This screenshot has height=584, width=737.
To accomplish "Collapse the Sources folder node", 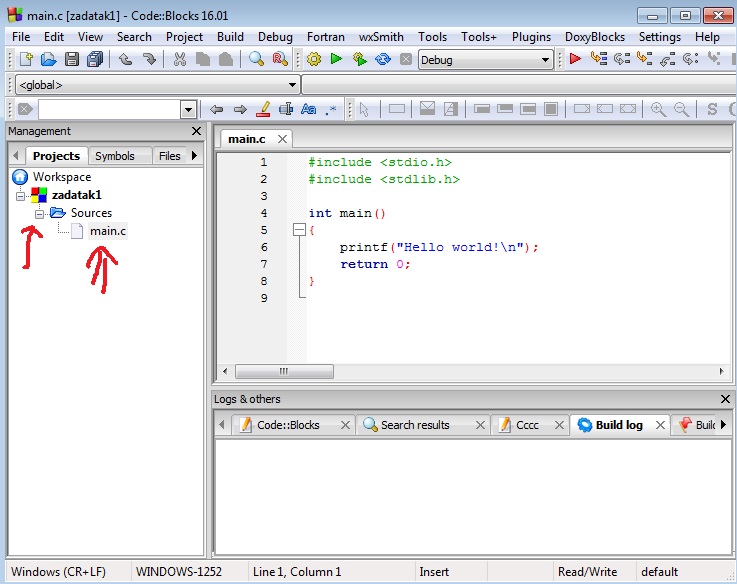I will tap(39, 214).
